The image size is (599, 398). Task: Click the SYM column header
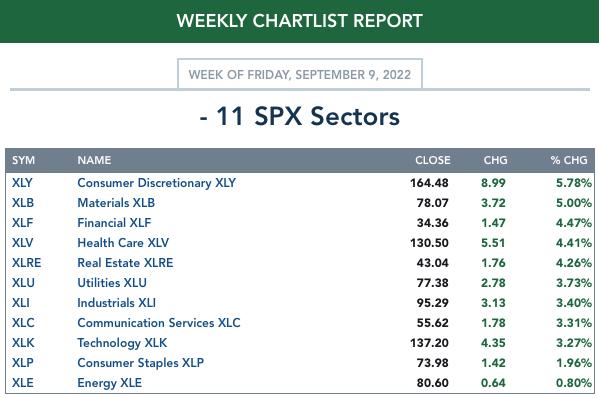(23, 160)
